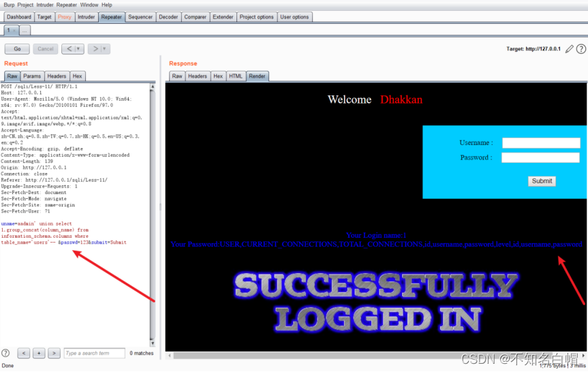Click the response pane horizontal scrollbar
The height and width of the screenshot is (372, 588).
point(377,356)
